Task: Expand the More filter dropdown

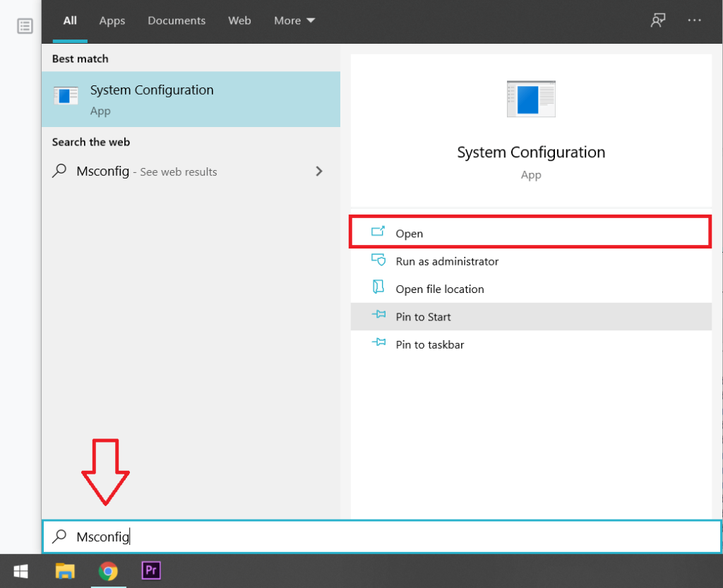Action: 294,20
